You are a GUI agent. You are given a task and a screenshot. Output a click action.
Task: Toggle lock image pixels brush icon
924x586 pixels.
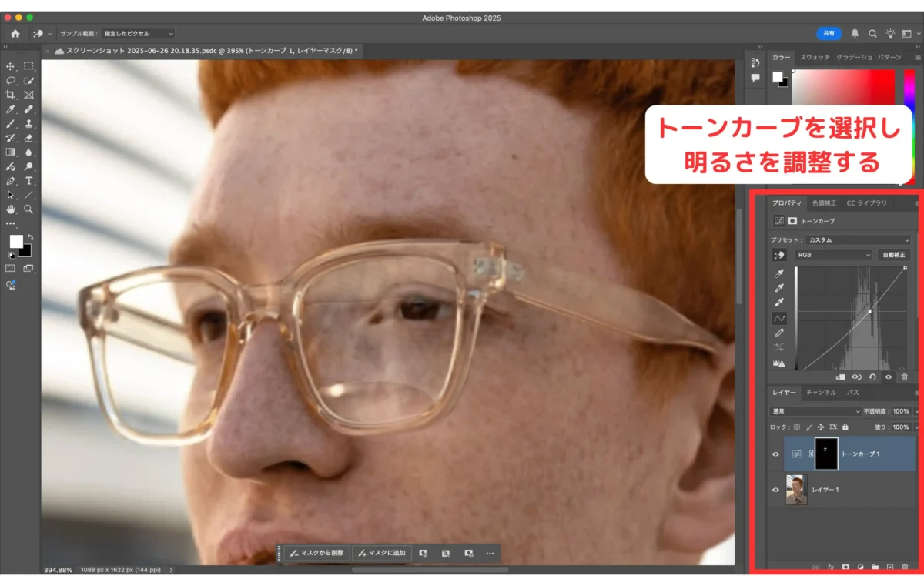[x=809, y=427]
